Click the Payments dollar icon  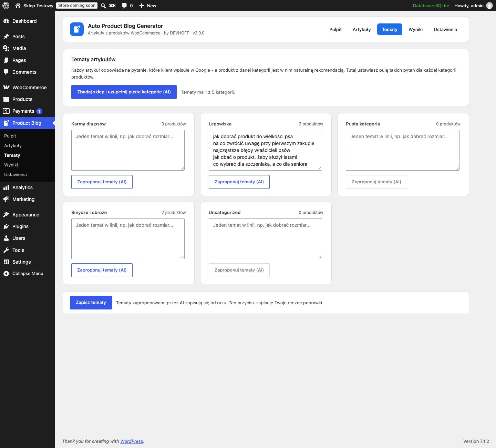click(x=6, y=111)
